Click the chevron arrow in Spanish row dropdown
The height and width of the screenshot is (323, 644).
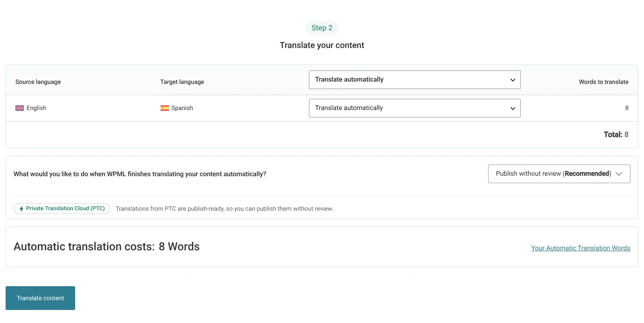point(513,109)
